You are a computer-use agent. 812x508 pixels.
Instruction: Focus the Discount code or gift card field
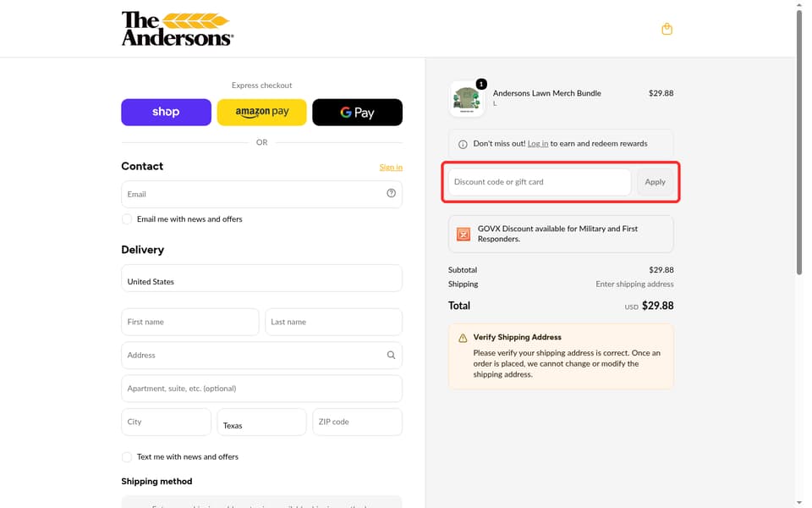tap(540, 182)
